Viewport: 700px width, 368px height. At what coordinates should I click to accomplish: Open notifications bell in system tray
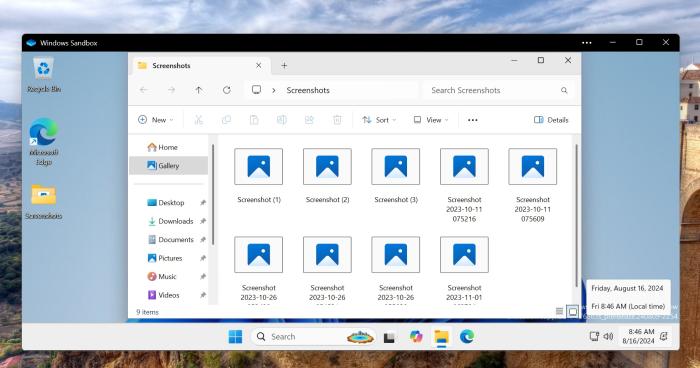pos(664,336)
